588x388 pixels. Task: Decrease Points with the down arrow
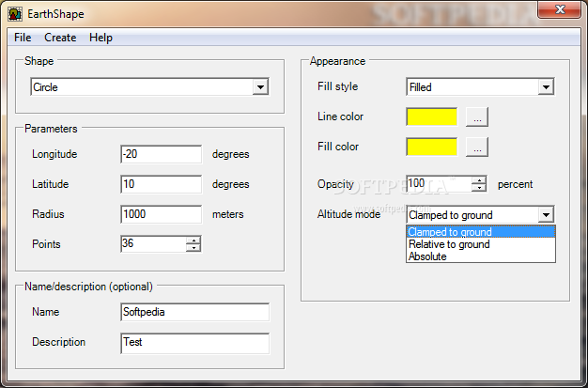[x=193, y=248]
